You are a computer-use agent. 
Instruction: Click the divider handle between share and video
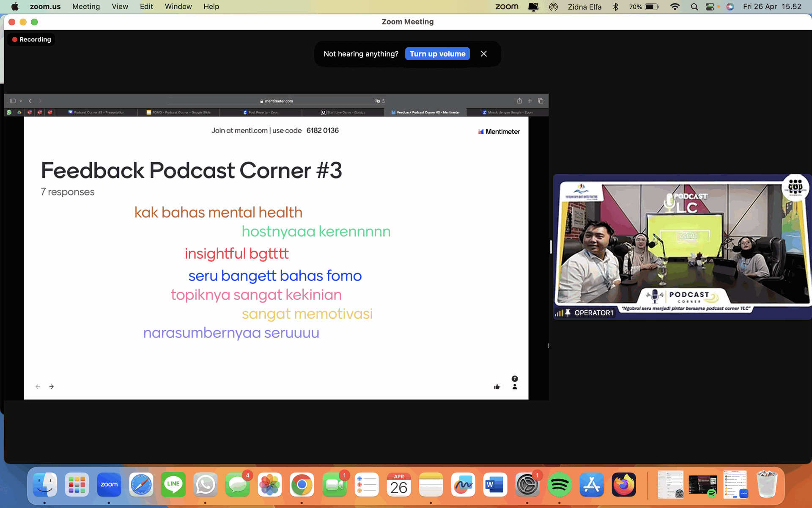point(551,247)
